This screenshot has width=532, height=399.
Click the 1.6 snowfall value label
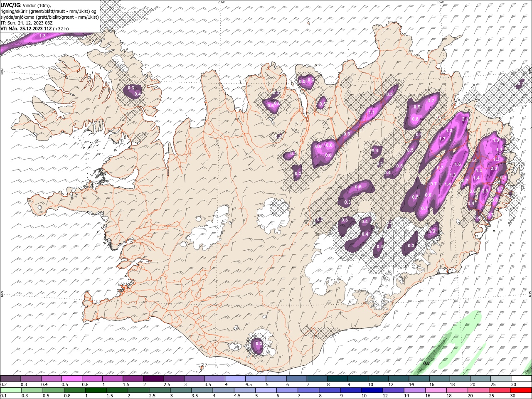coord(458,164)
